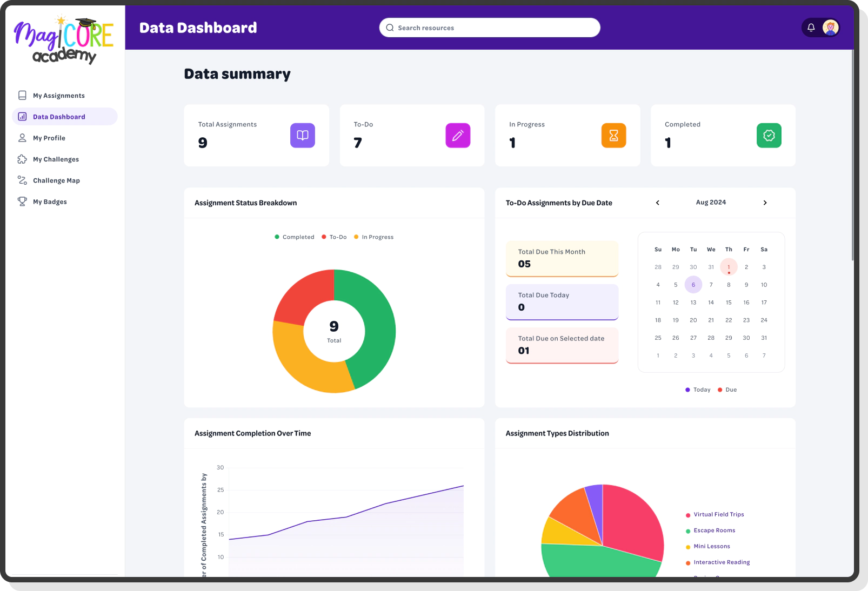
Task: Click the book icon on Total Assignments card
Action: click(303, 135)
